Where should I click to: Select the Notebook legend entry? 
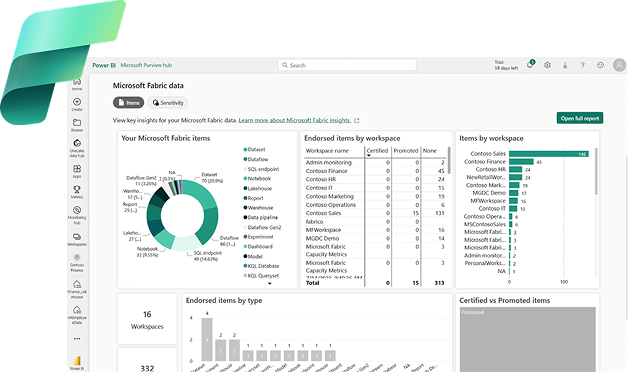[257, 178]
